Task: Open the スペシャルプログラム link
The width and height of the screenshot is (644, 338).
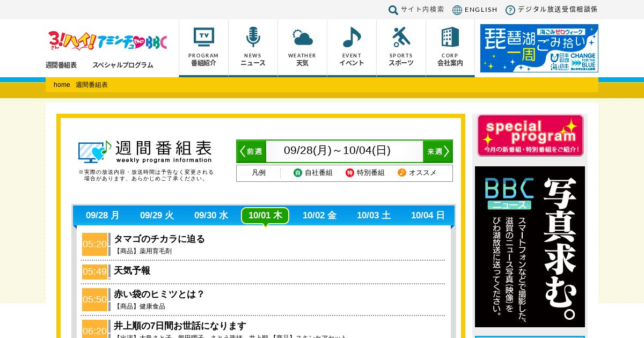Action: (123, 65)
